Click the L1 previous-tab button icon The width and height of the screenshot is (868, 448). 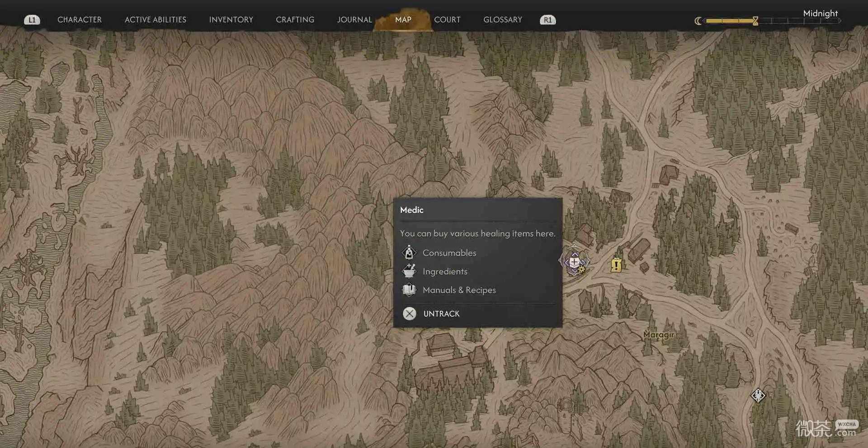click(x=32, y=20)
